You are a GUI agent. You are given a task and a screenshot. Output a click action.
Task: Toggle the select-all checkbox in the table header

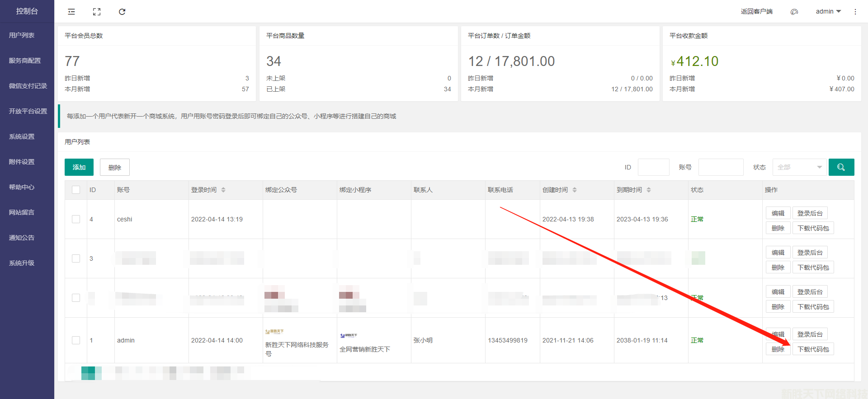(76, 190)
